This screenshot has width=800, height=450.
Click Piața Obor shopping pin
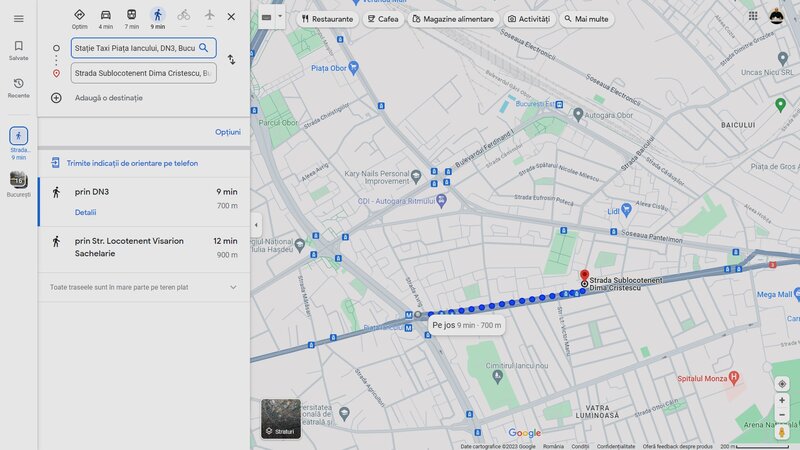354,67
